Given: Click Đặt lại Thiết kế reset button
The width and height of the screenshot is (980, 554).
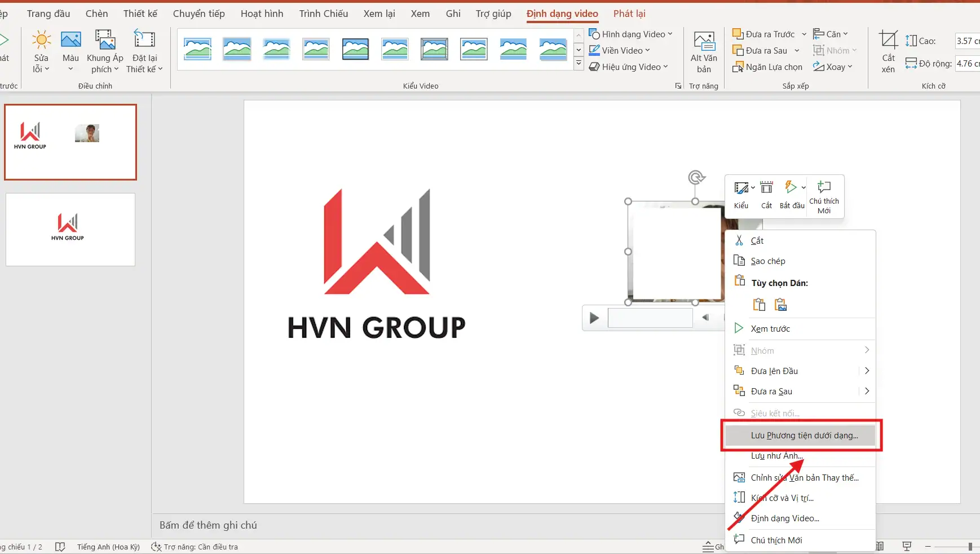Looking at the screenshot, I should point(144,52).
